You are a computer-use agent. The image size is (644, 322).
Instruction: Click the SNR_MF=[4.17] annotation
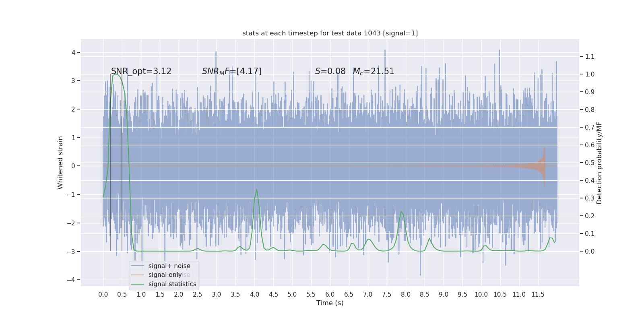coord(232,71)
